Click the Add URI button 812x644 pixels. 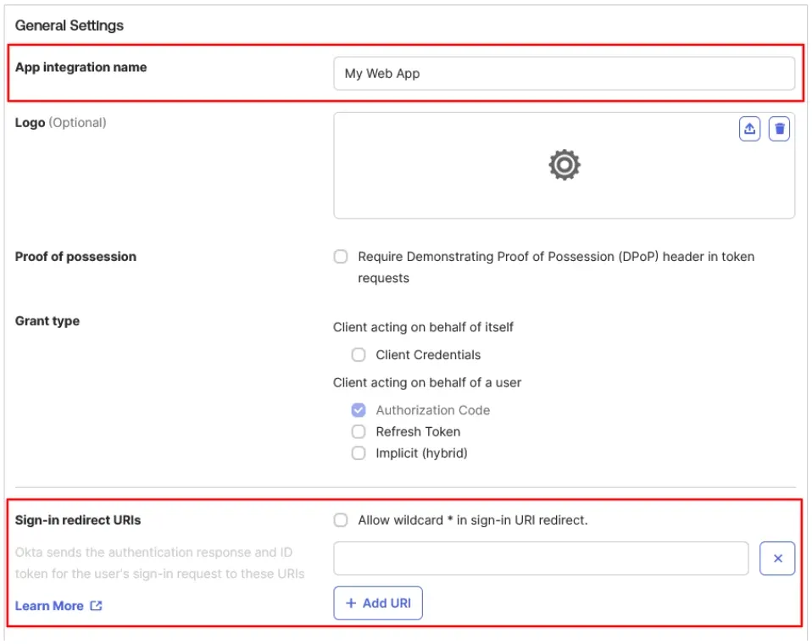378,602
